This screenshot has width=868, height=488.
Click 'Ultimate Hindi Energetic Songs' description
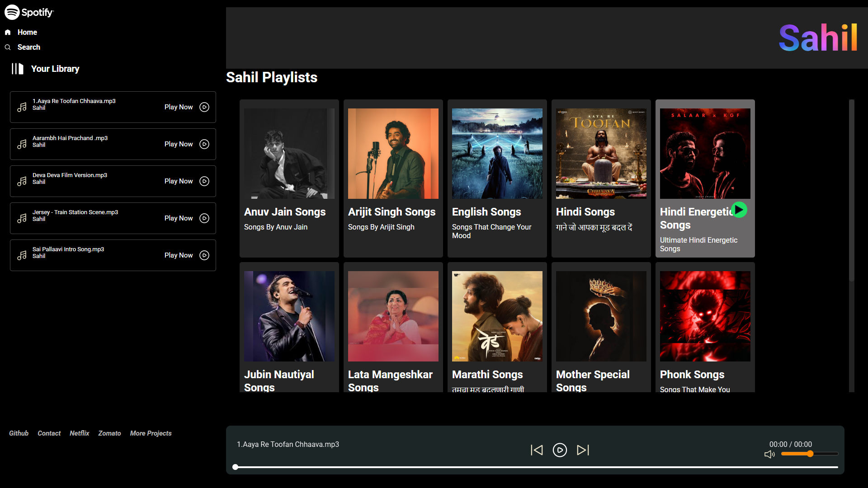(x=698, y=244)
